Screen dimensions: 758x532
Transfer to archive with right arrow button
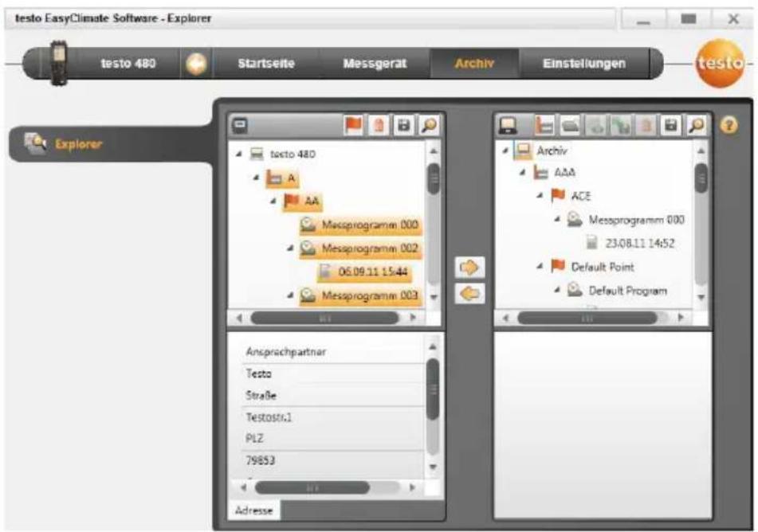coord(469,268)
